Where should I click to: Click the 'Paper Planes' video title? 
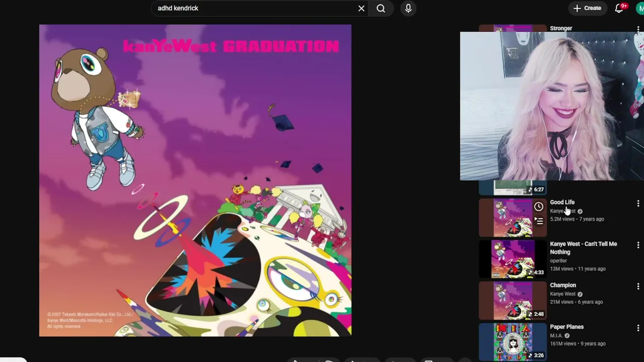(x=567, y=327)
